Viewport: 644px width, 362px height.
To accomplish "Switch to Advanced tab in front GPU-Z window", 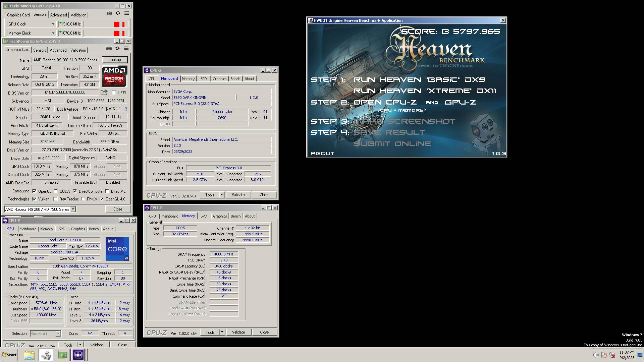I will tap(58, 50).
